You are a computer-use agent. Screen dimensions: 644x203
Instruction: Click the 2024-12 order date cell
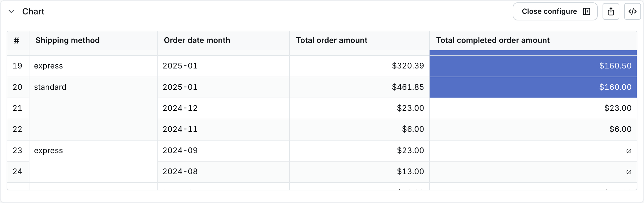point(224,108)
